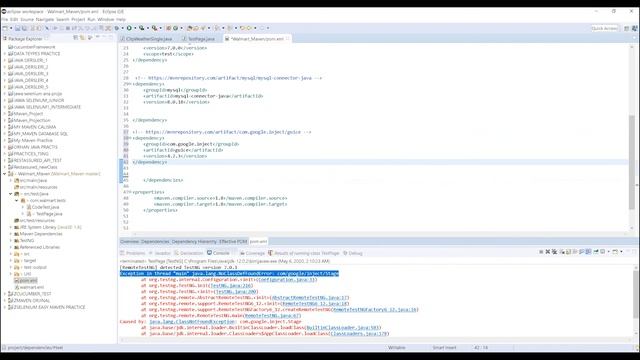Open the Source menu

point(27,19)
